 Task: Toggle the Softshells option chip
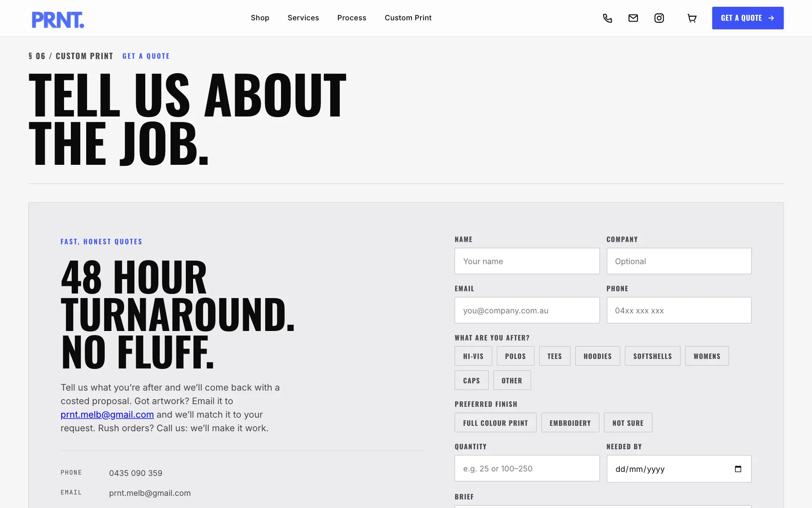point(653,356)
